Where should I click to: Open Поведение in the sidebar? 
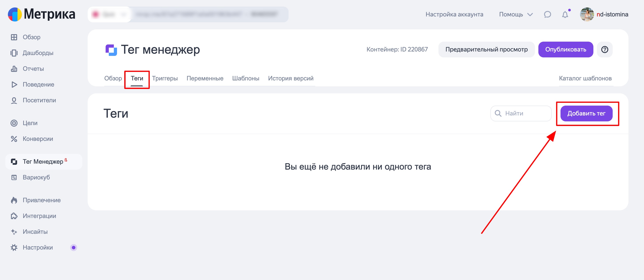44,85
